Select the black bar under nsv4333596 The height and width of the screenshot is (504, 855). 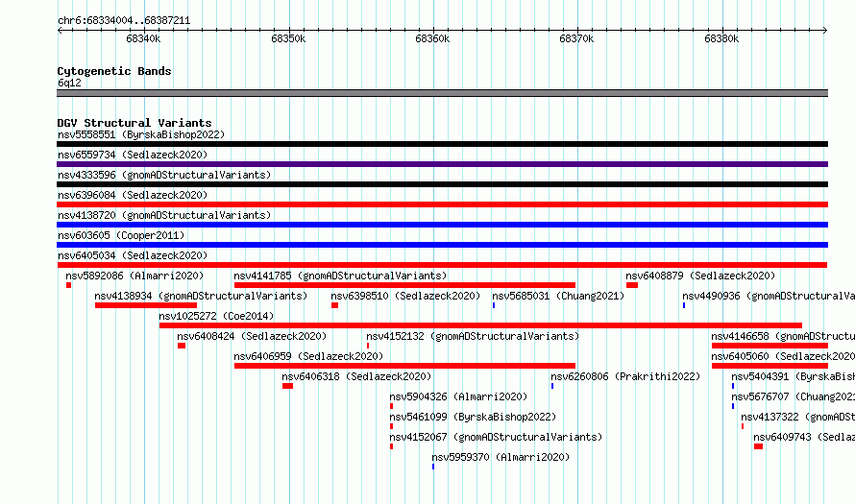pyautogui.click(x=442, y=184)
